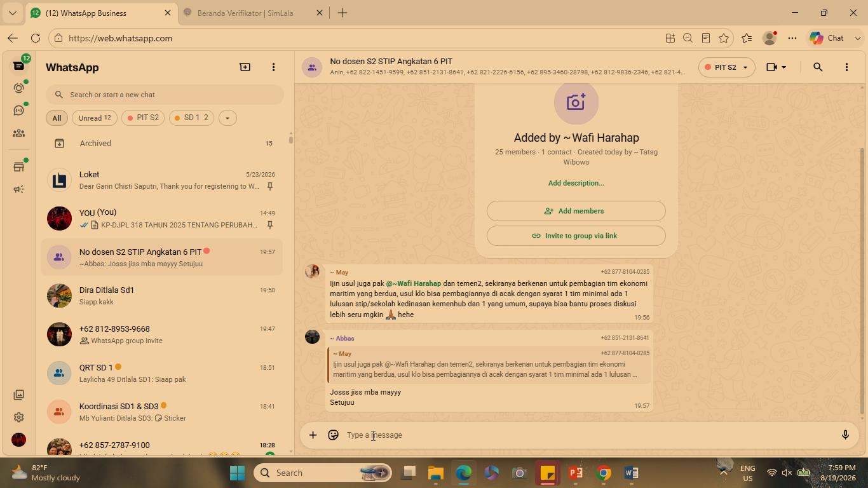Open Communities icon in left sidebar

coord(19,133)
